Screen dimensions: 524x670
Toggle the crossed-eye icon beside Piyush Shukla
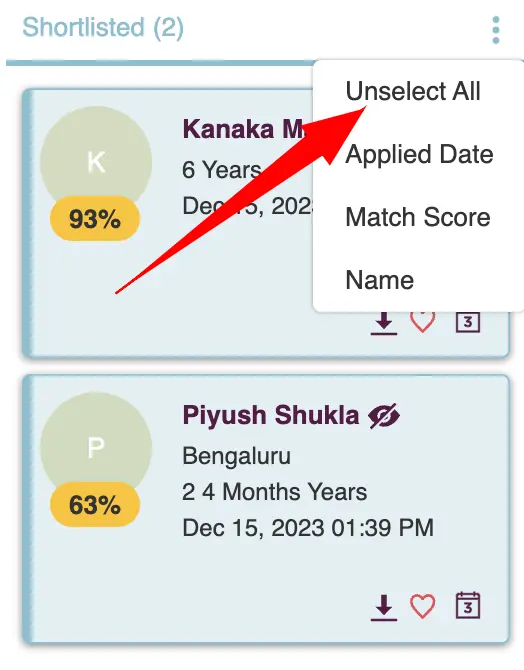[x=384, y=415]
